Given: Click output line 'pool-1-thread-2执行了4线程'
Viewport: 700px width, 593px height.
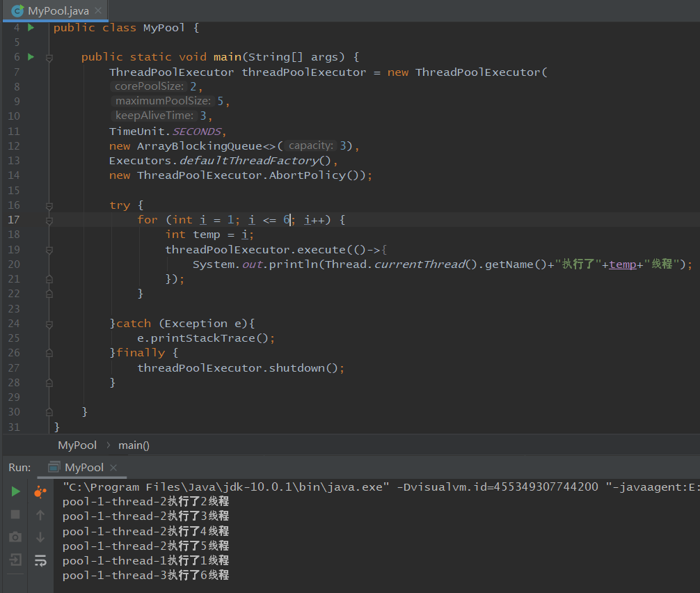Looking at the screenshot, I should [145, 531].
